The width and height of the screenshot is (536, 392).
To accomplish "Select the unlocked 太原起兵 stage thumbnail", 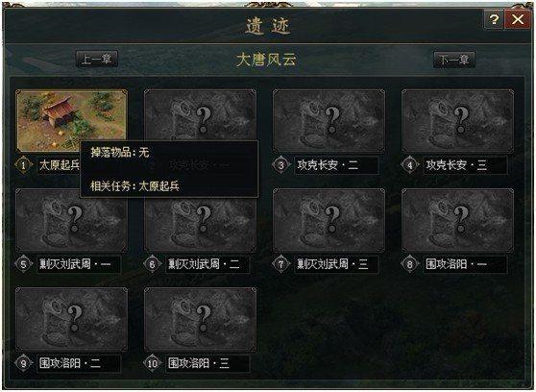I will [72, 120].
